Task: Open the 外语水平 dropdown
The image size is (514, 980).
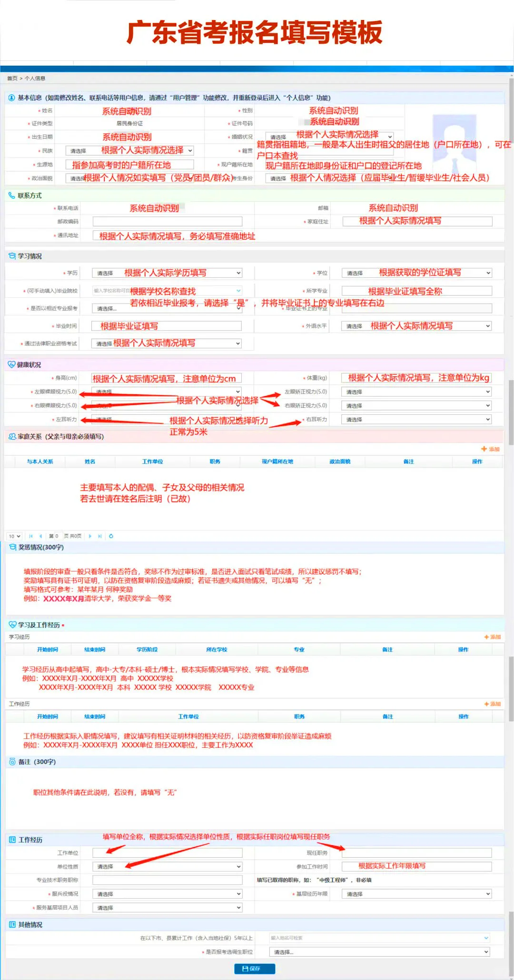Action: tap(416, 326)
